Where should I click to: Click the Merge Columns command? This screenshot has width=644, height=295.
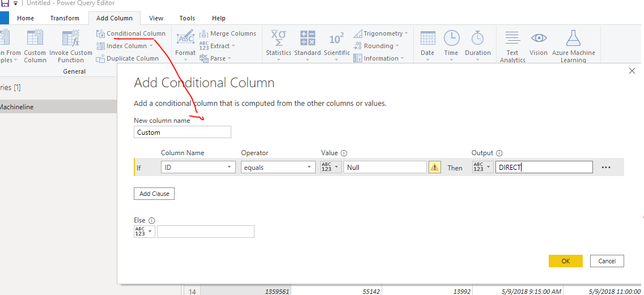pos(227,33)
